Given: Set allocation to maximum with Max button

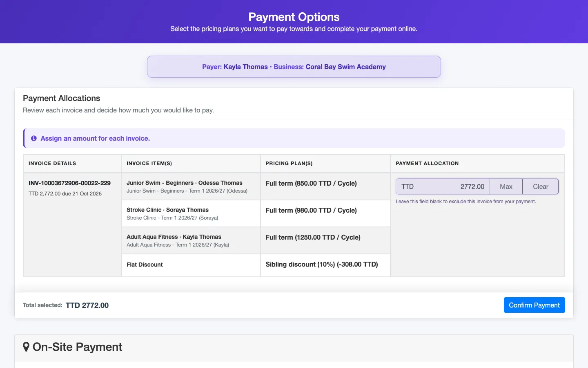Looking at the screenshot, I should pyautogui.click(x=506, y=186).
